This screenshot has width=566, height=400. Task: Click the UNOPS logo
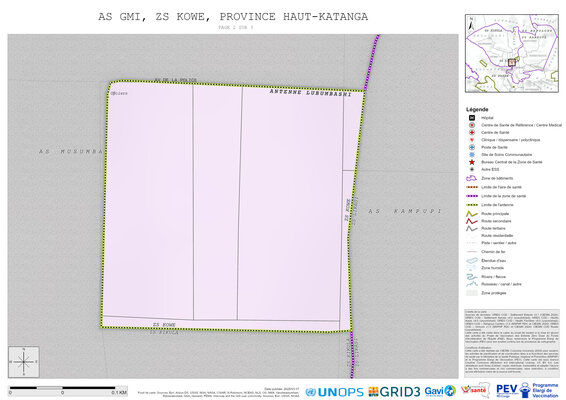(334, 392)
